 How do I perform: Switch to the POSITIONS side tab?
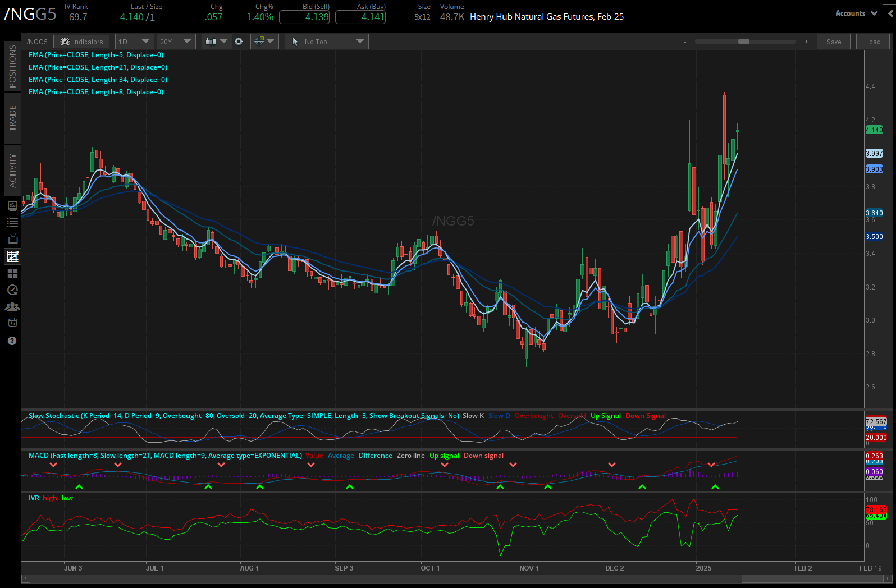12,66
